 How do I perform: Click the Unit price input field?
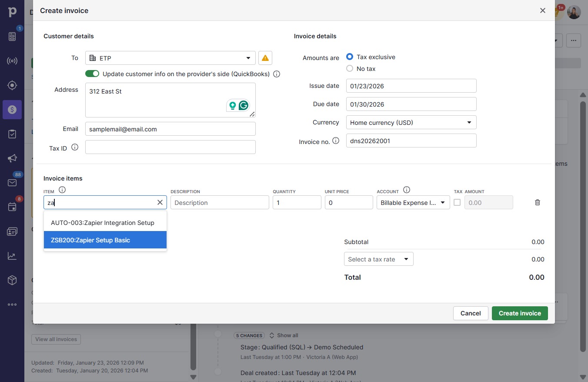coord(349,202)
